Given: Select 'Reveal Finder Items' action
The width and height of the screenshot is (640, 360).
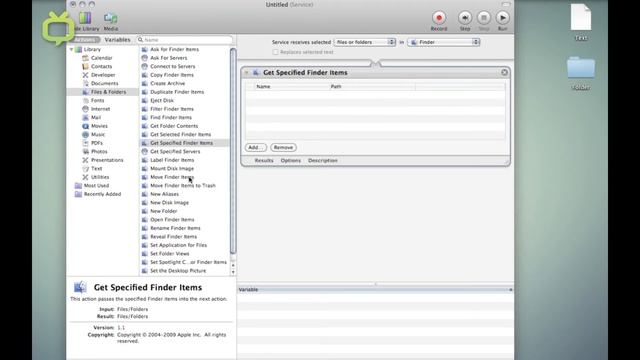Looking at the screenshot, I should [173, 237].
